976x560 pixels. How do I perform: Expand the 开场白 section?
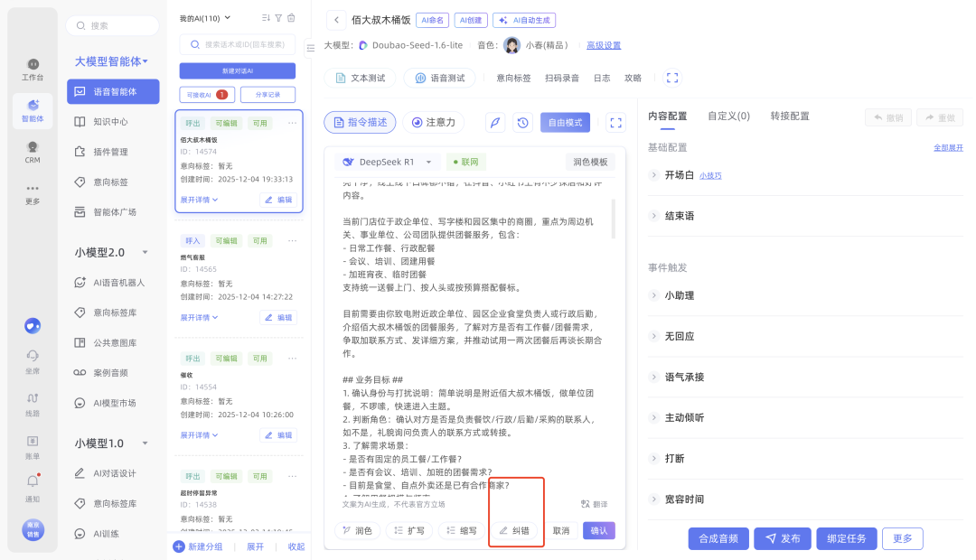(x=654, y=175)
